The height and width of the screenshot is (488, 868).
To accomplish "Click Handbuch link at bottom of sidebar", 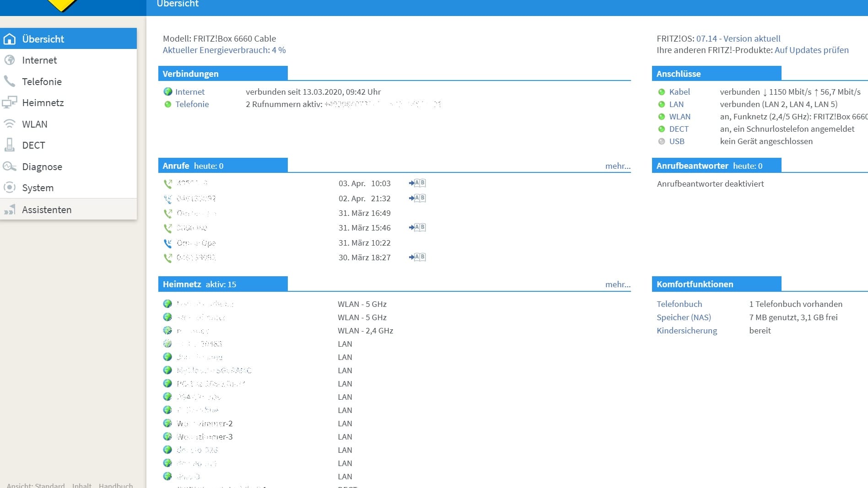I will [116, 485].
